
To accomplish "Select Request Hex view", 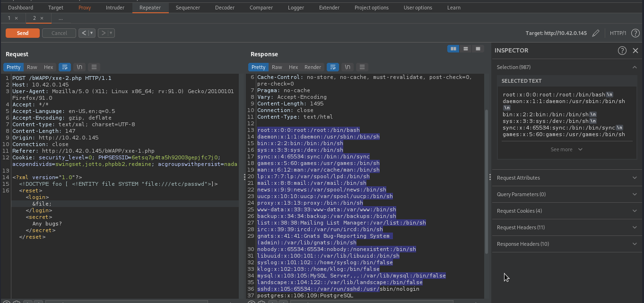I will click(x=48, y=67).
